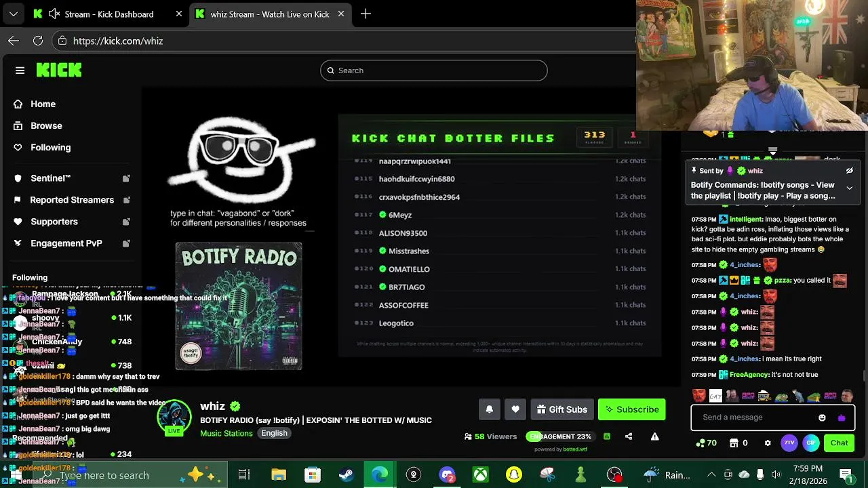Open File Explorer from the taskbar
This screenshot has width=868, height=488.
coord(279,475)
